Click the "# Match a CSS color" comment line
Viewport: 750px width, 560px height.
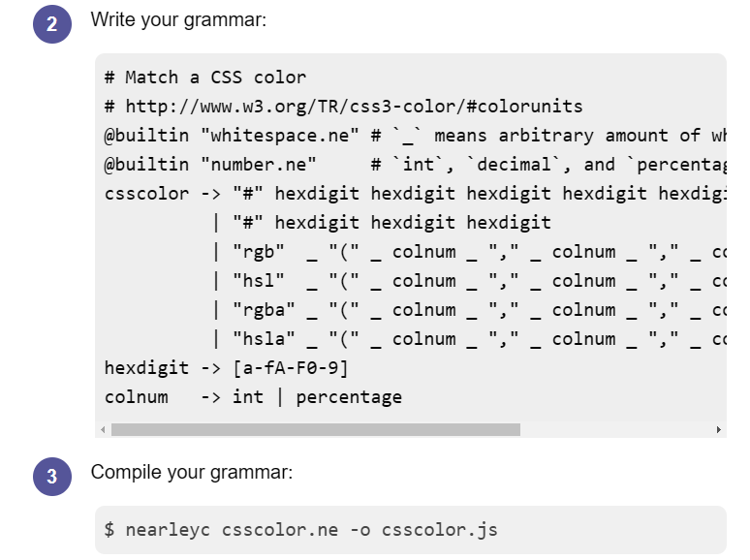205,78
